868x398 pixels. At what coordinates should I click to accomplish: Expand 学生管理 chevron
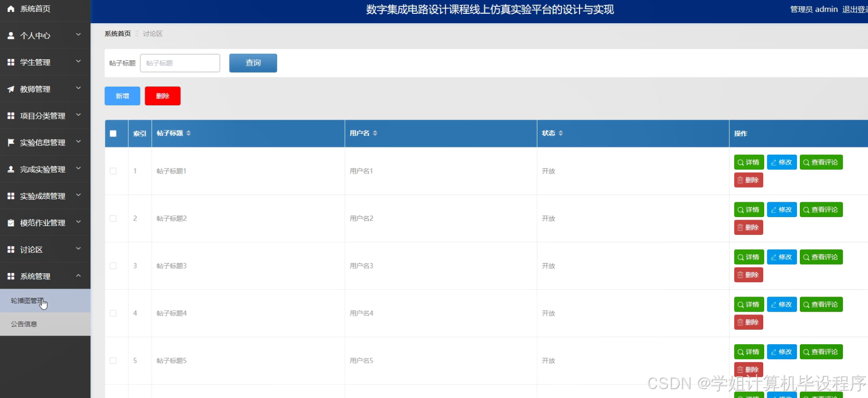tap(78, 61)
